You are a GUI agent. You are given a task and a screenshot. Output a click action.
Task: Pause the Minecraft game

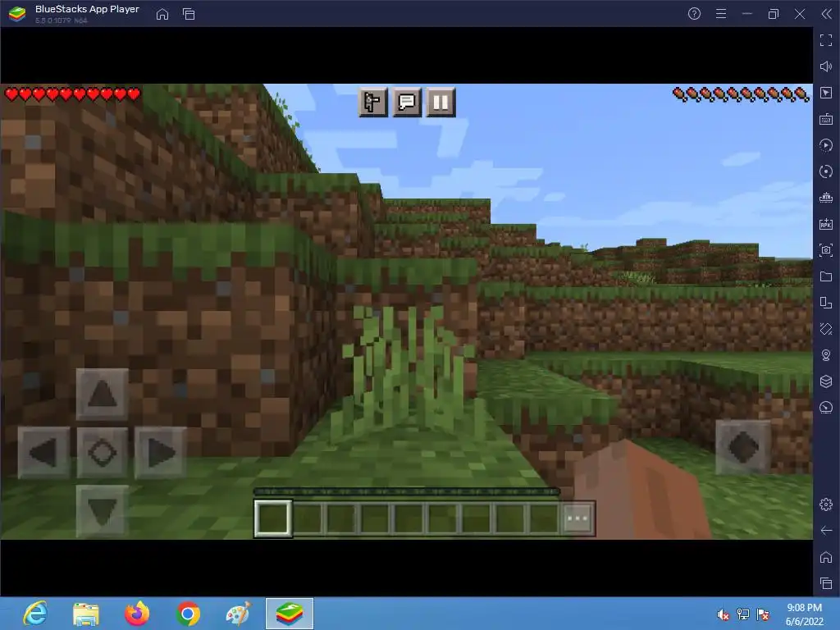(441, 102)
